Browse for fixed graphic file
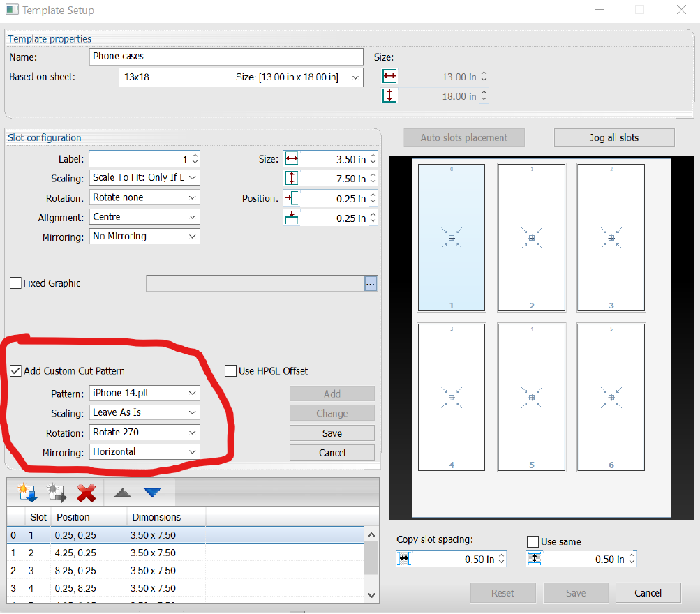Screen dimensions: 700x614 pos(371,283)
